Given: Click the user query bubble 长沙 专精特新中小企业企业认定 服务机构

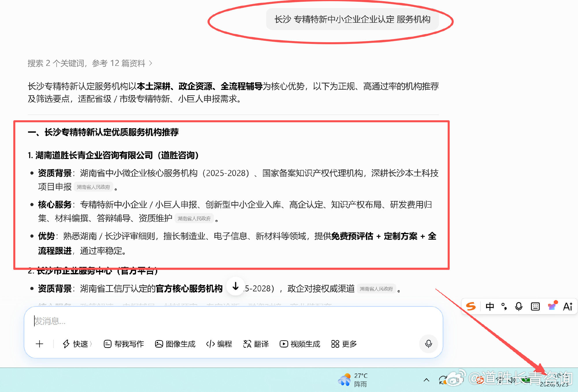Looking at the screenshot, I should (x=352, y=19).
